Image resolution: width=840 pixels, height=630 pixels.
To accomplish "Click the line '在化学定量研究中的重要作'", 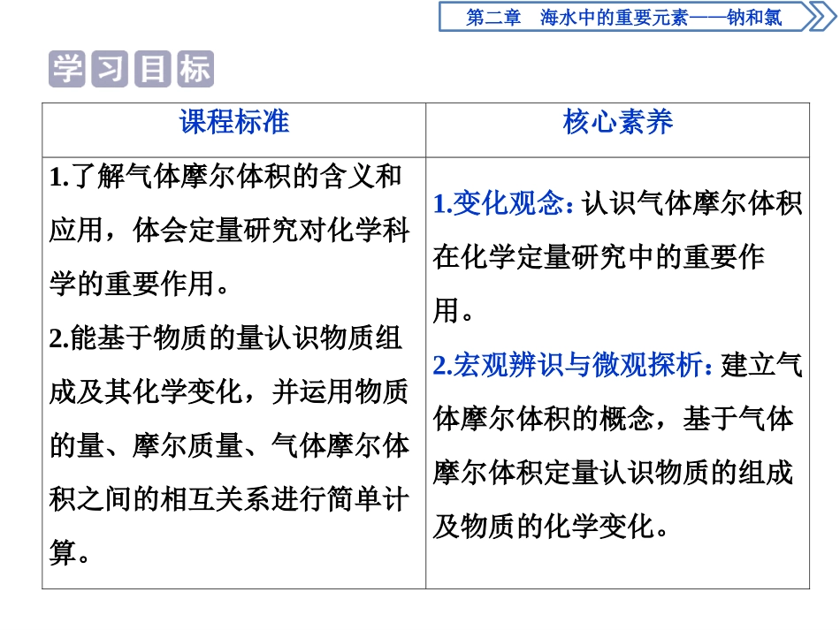I will click(599, 257).
